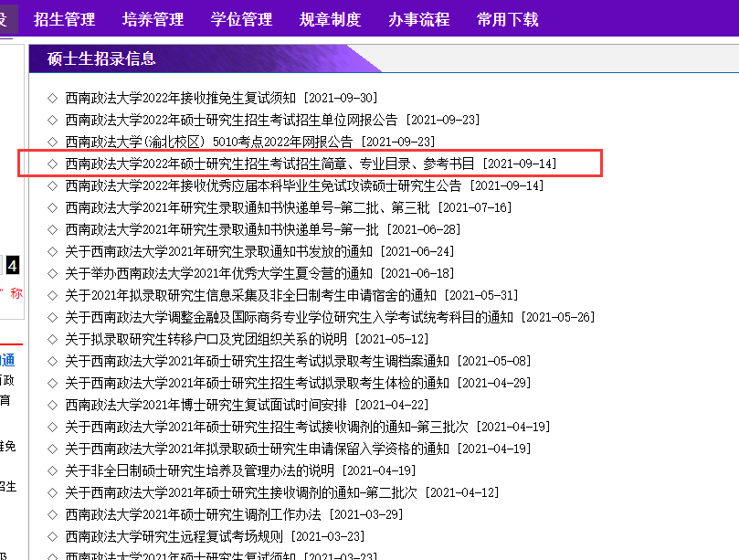Viewport: 739px width, 560px height.
Task: Open 2022年招生简章、专业目录、参考书目 link
Action: click(269, 164)
